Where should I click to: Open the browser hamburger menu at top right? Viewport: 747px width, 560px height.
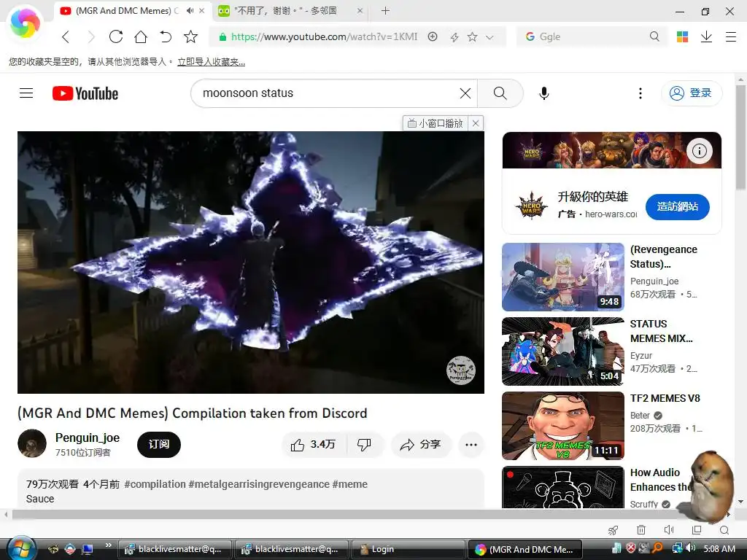coord(731,36)
